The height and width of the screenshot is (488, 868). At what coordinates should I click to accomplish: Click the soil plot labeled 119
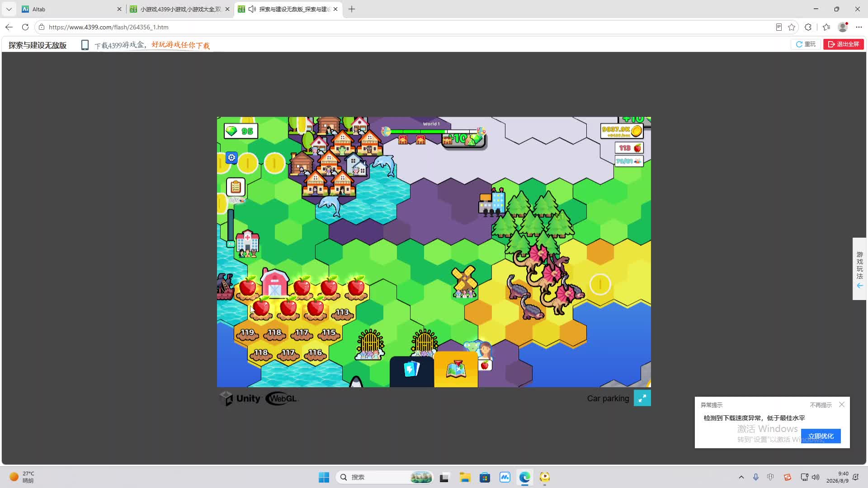[x=247, y=334]
